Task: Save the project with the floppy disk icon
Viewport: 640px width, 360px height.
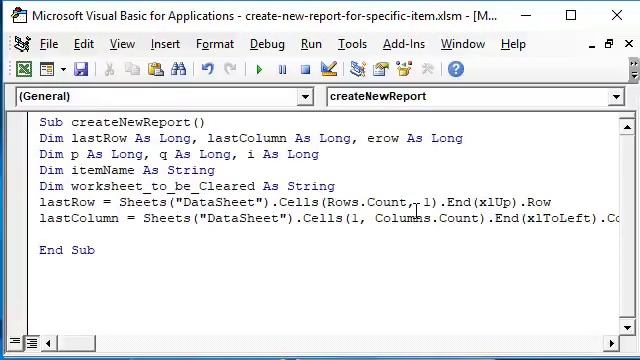Action: 81,69
